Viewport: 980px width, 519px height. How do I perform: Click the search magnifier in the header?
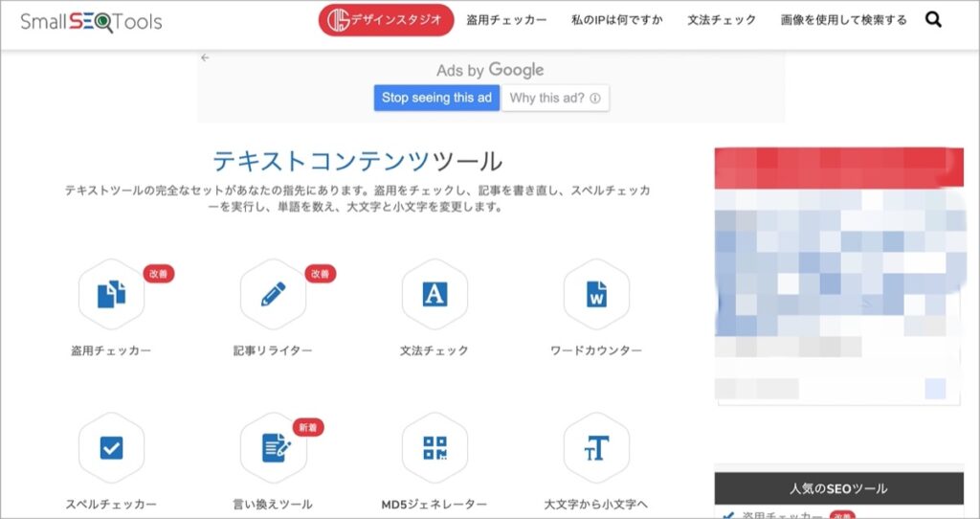[933, 20]
